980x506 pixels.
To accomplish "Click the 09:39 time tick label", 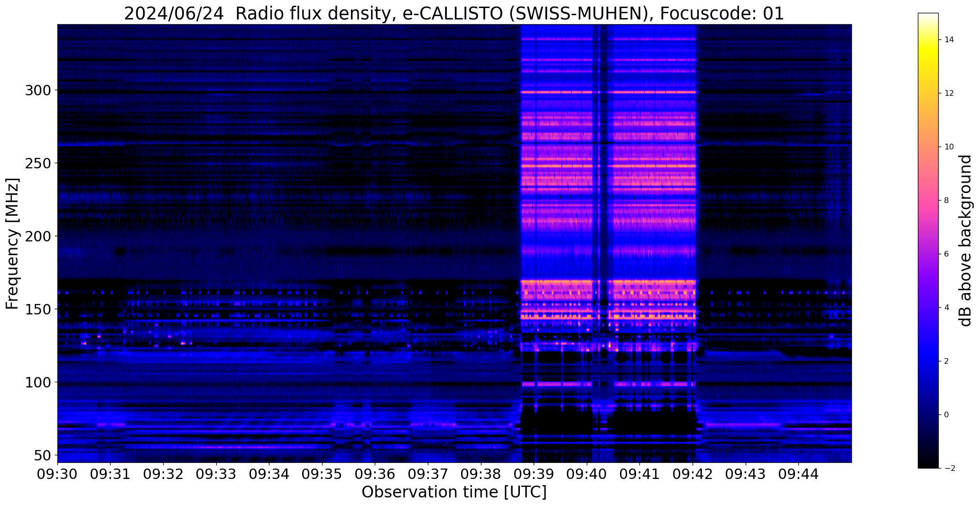I will pos(534,474).
